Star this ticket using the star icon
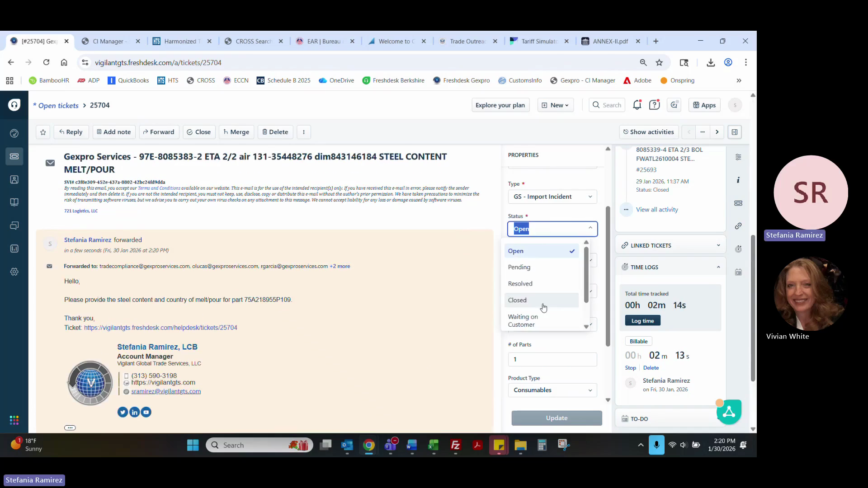868x488 pixels. (43, 132)
